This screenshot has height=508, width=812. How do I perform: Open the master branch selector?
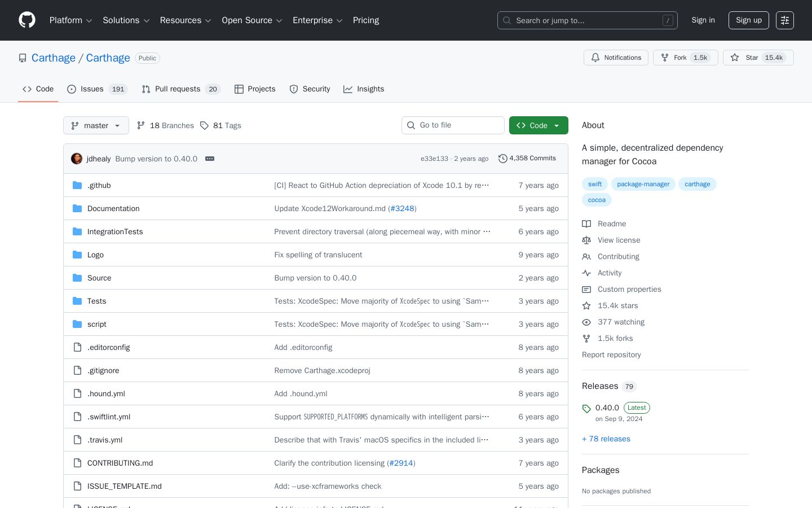click(96, 125)
